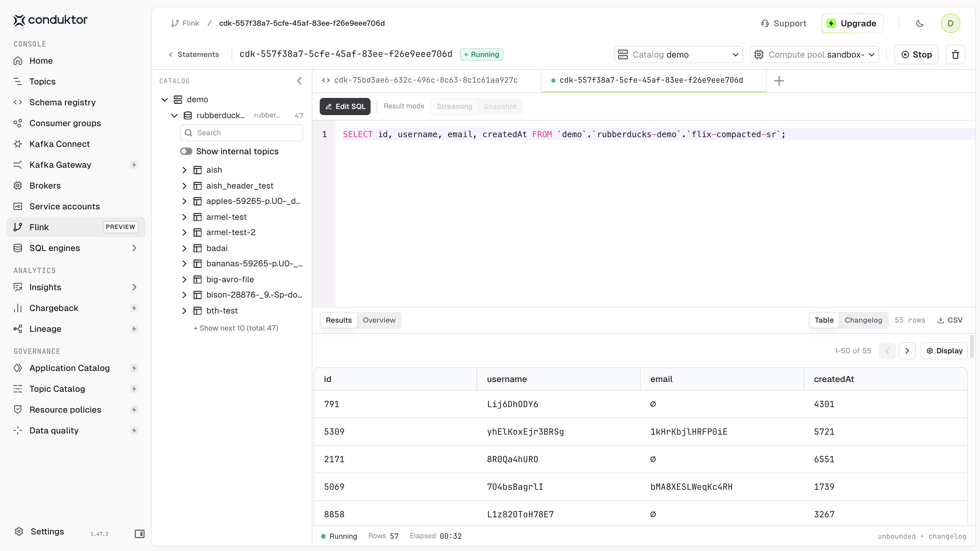Viewport: 980px width, 551px height.
Task: Open Consumer groups
Action: pos(65,123)
